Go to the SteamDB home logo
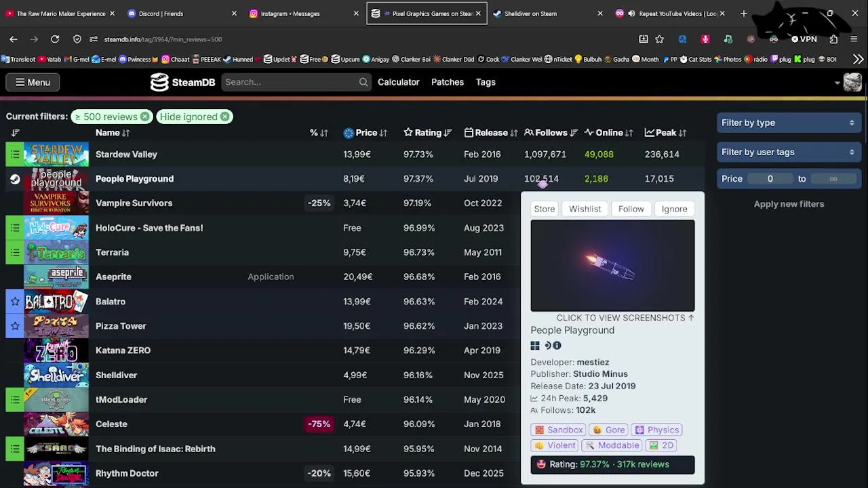This screenshot has width=868, height=488. click(x=182, y=82)
